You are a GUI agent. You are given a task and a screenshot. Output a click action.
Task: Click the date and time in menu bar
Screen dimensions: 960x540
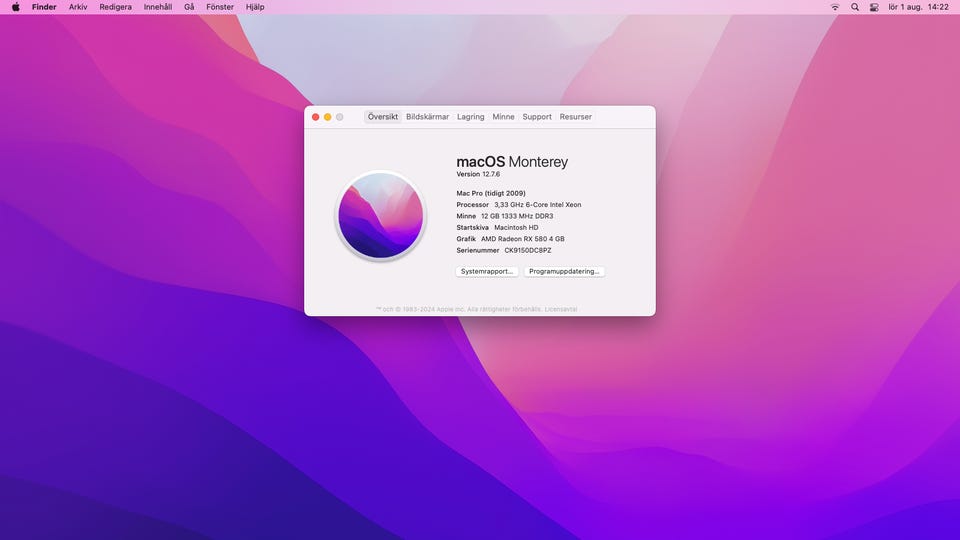point(918,7)
